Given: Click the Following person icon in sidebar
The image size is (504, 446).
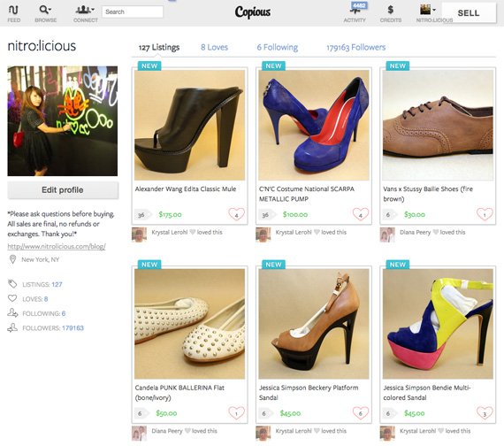Looking at the screenshot, I should 12,312.
